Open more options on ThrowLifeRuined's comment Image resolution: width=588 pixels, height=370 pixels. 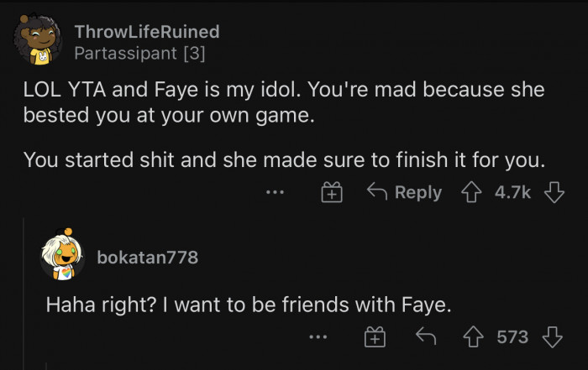click(x=274, y=192)
